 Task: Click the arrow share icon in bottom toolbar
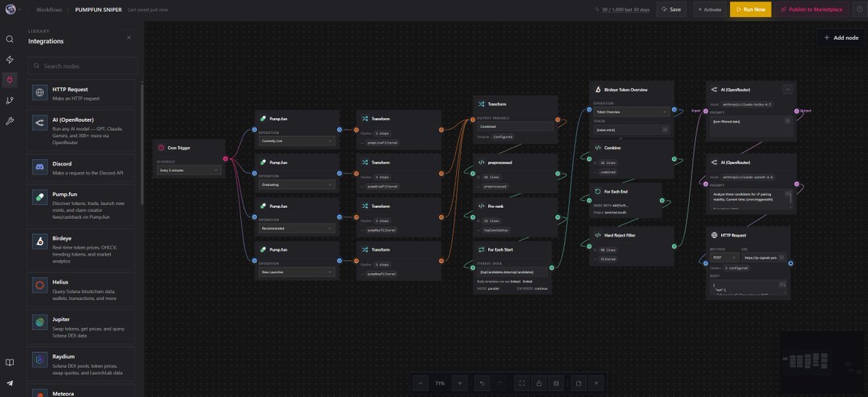click(x=596, y=383)
